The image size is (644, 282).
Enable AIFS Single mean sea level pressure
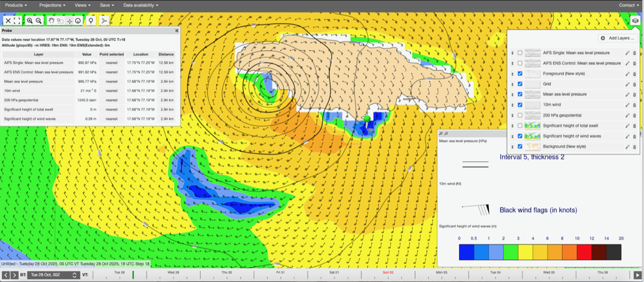click(520, 53)
